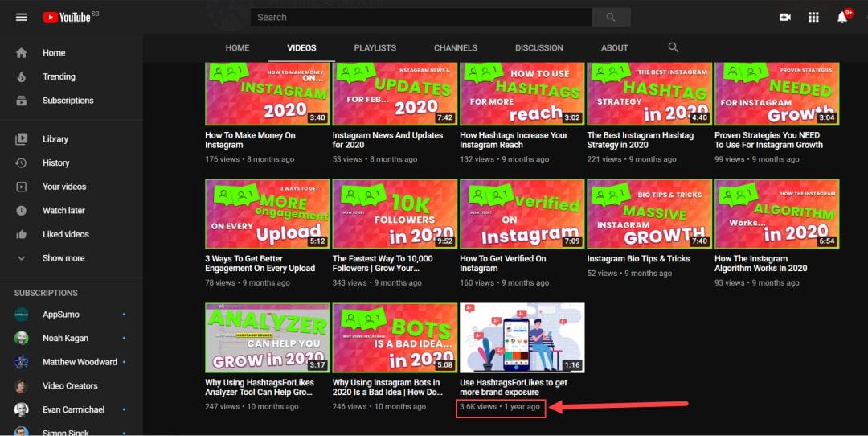Click the Watch later clock icon
The height and width of the screenshot is (436, 868).
[x=21, y=211]
